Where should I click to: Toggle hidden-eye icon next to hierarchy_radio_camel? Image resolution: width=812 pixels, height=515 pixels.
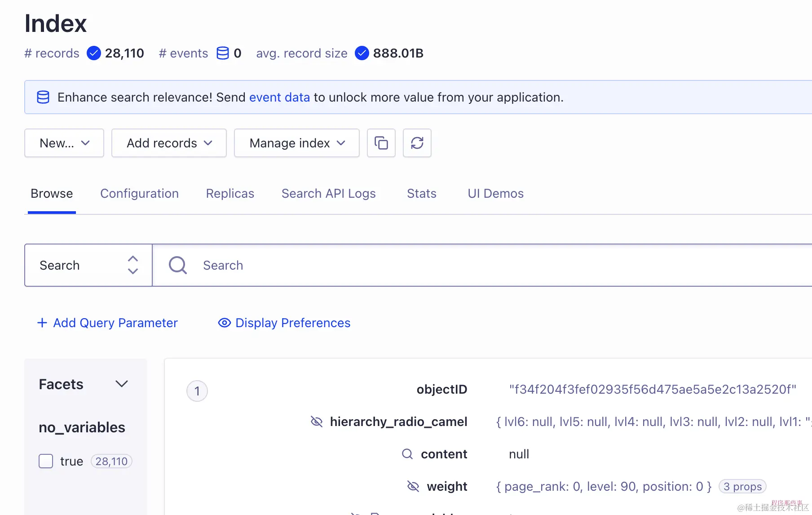click(x=317, y=422)
